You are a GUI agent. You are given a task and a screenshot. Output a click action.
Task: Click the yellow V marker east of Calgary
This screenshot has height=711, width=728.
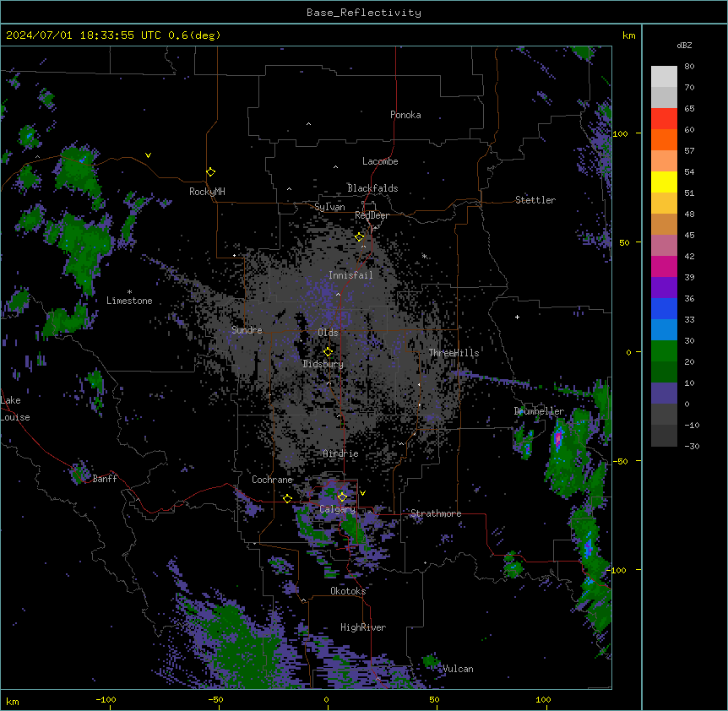pos(362,493)
